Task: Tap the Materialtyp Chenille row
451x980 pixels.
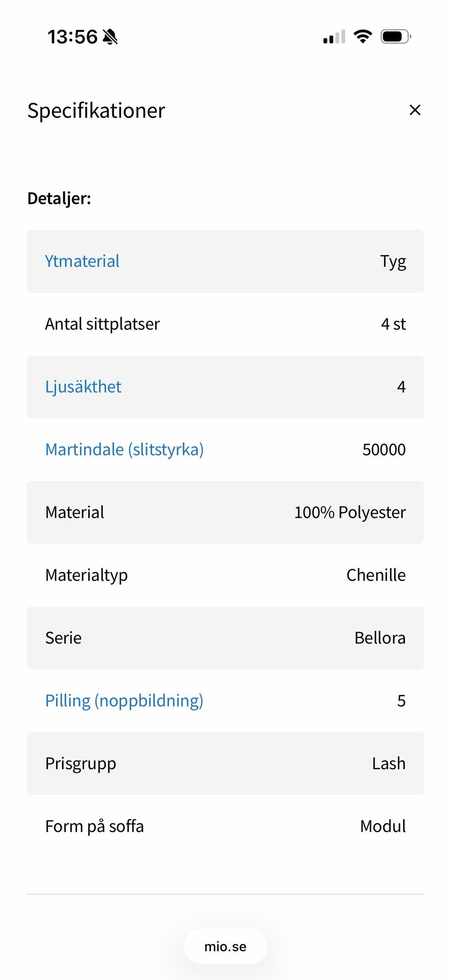Action: click(x=225, y=575)
